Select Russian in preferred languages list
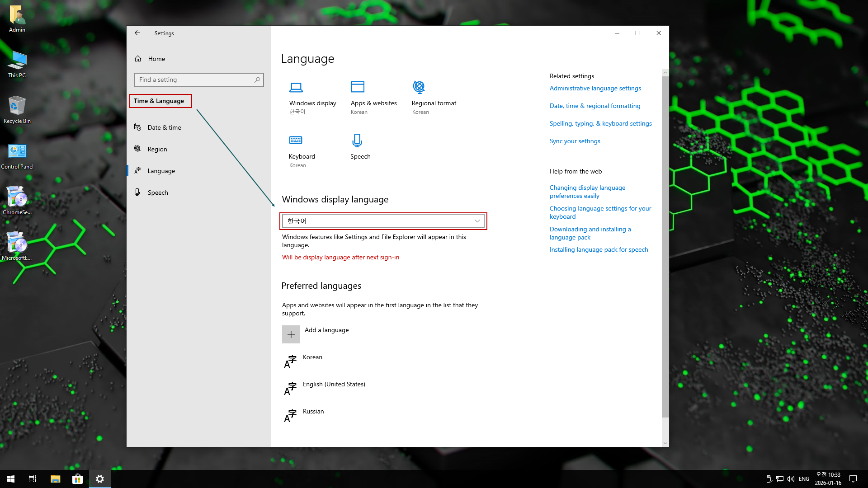 [x=313, y=412]
